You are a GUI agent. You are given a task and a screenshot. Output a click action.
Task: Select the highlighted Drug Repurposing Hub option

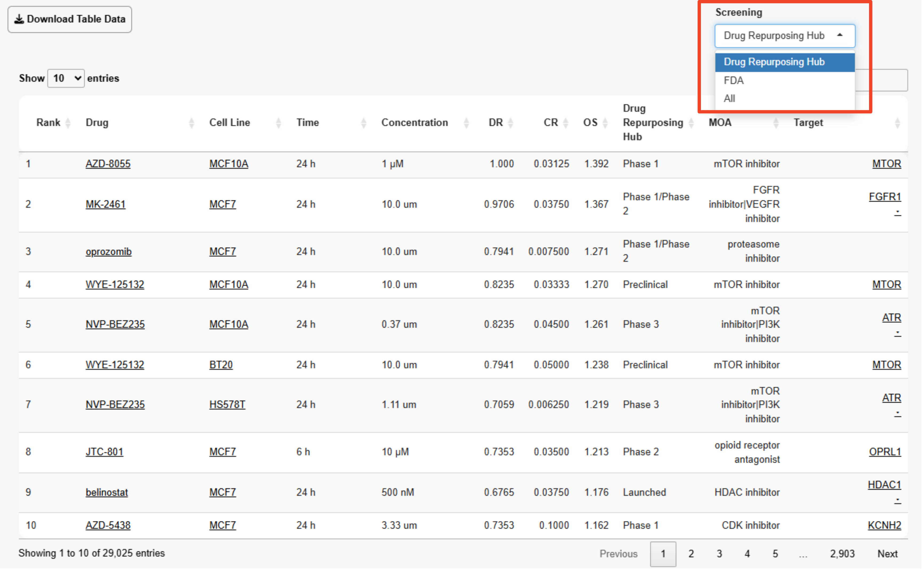[774, 62]
